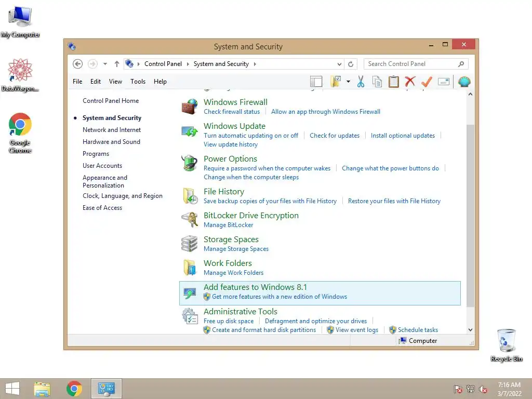Open the Tools menu
The height and width of the screenshot is (399, 532).
[x=138, y=82]
